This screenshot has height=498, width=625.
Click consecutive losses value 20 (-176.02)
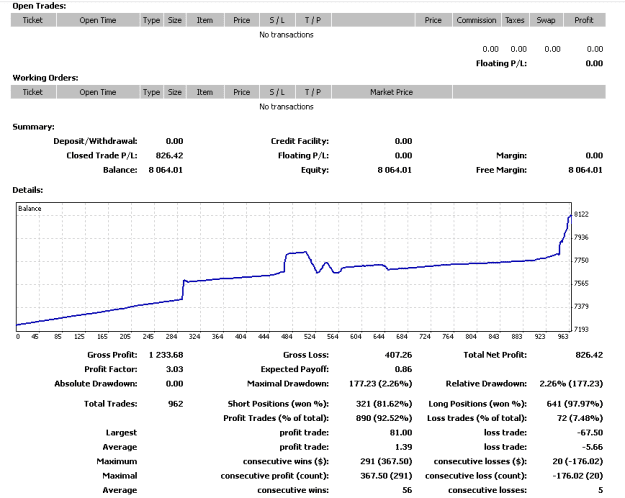pyautogui.click(x=578, y=461)
